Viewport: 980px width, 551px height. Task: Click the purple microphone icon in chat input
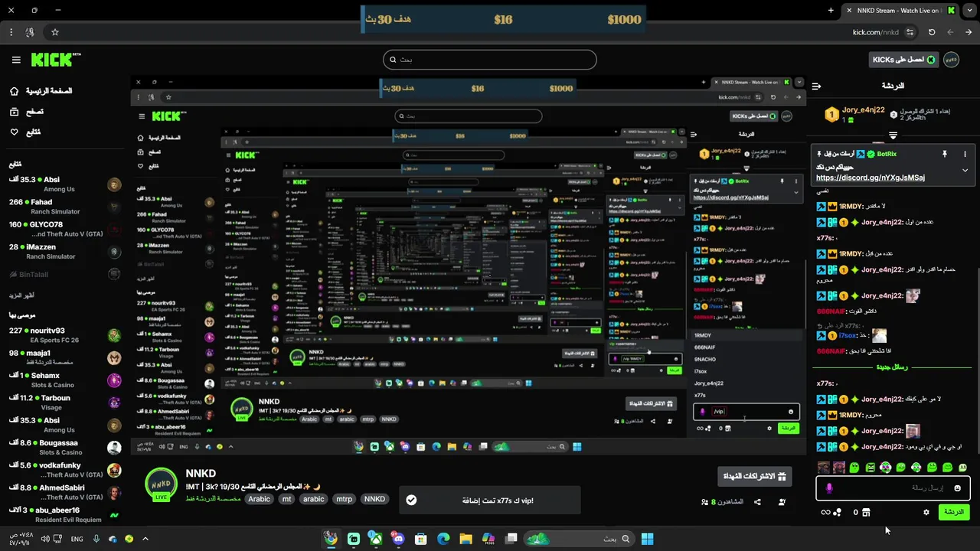pyautogui.click(x=829, y=488)
